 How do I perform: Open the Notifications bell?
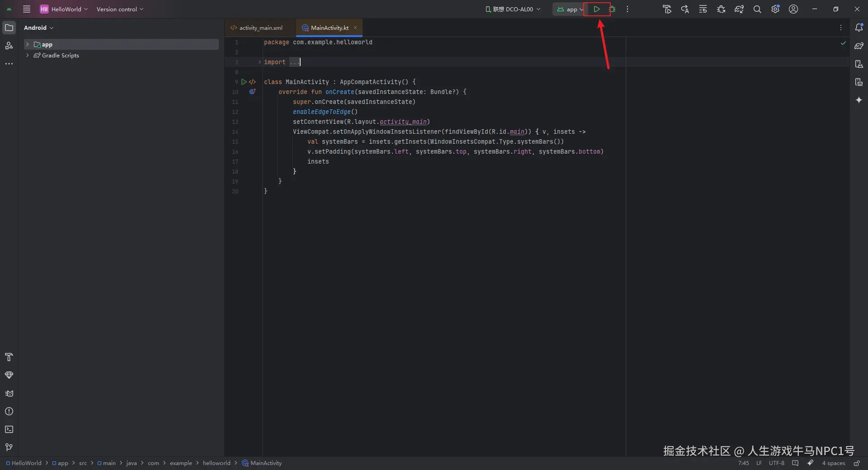[859, 28]
